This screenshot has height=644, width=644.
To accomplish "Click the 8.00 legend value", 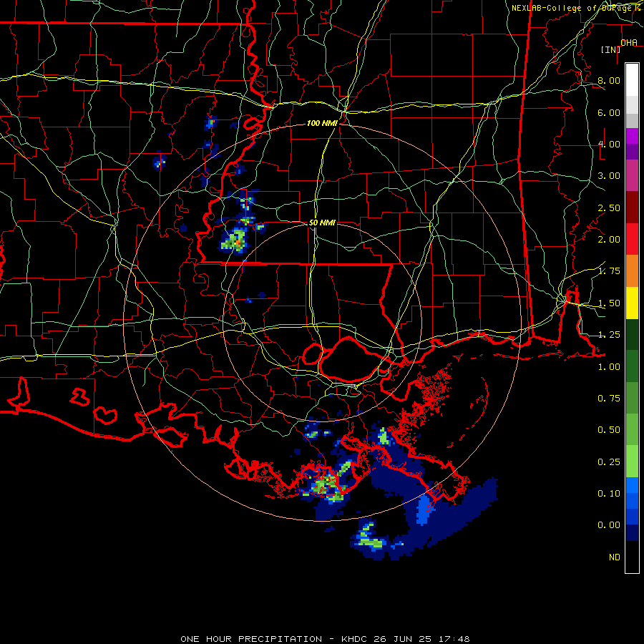I will click(x=609, y=80).
